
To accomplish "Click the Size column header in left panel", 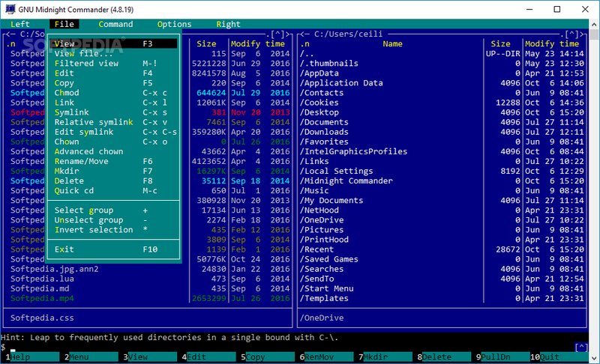I will [206, 43].
